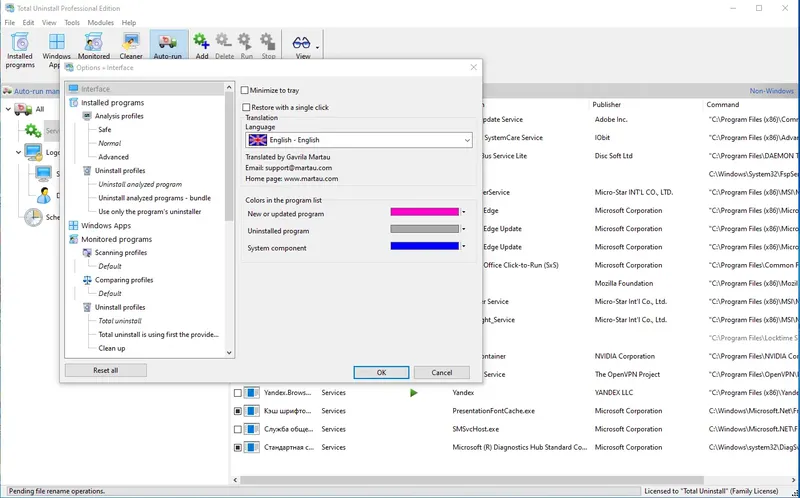The width and height of the screenshot is (800, 498).
Task: Open Scanning profiles tree node
Action: [120, 253]
